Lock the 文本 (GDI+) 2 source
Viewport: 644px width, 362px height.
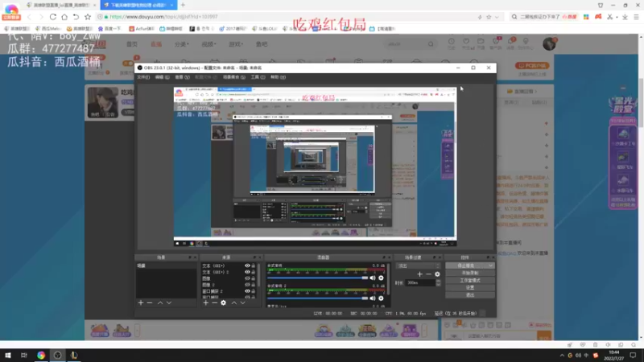click(x=254, y=272)
